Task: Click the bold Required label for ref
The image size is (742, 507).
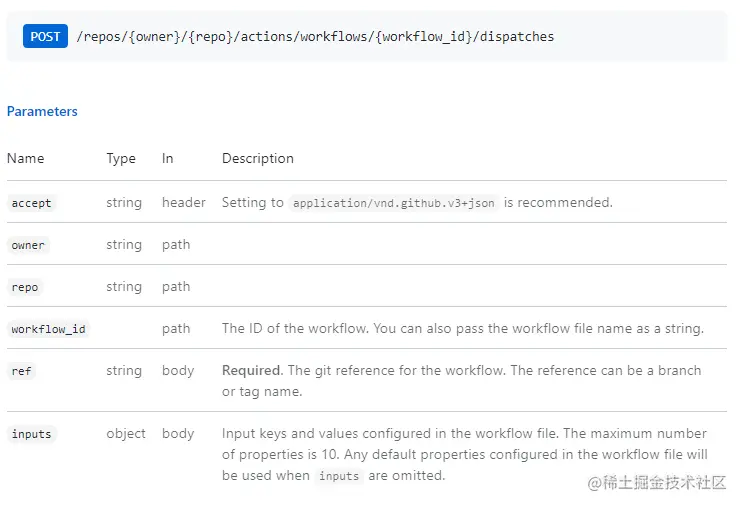Action: (251, 370)
